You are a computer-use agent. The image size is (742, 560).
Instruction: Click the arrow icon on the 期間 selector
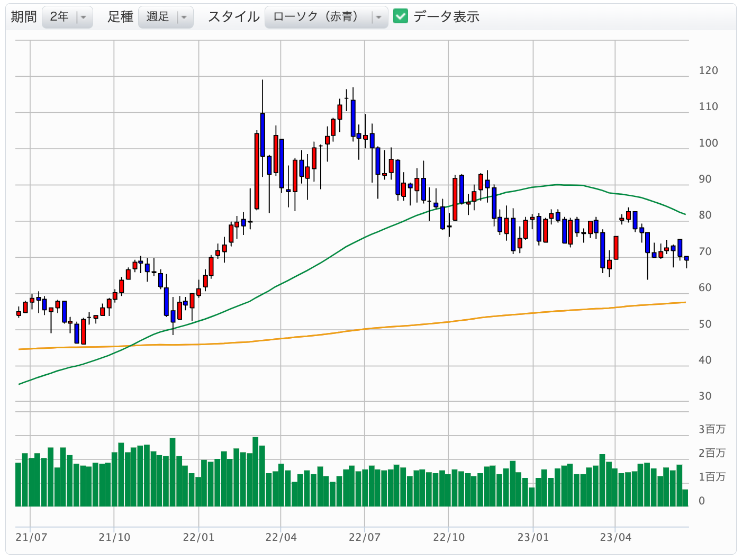[x=83, y=17]
